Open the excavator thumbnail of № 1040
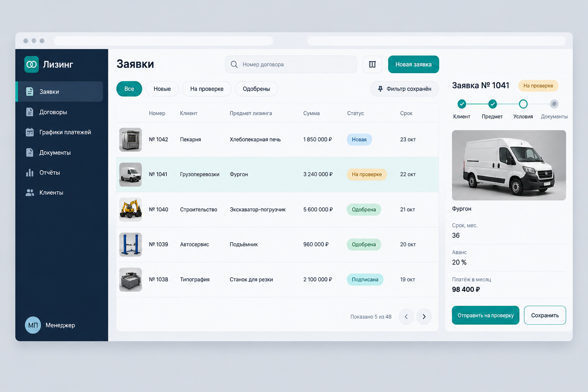The image size is (588, 392). [x=131, y=209]
